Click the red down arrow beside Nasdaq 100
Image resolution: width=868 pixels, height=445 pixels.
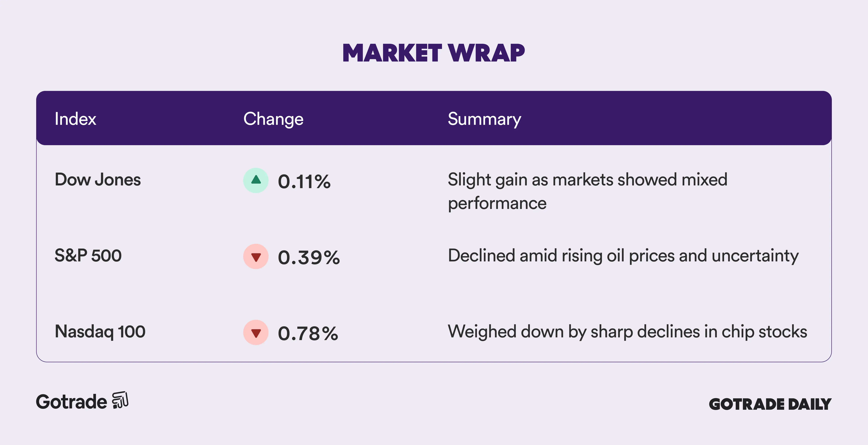256,332
